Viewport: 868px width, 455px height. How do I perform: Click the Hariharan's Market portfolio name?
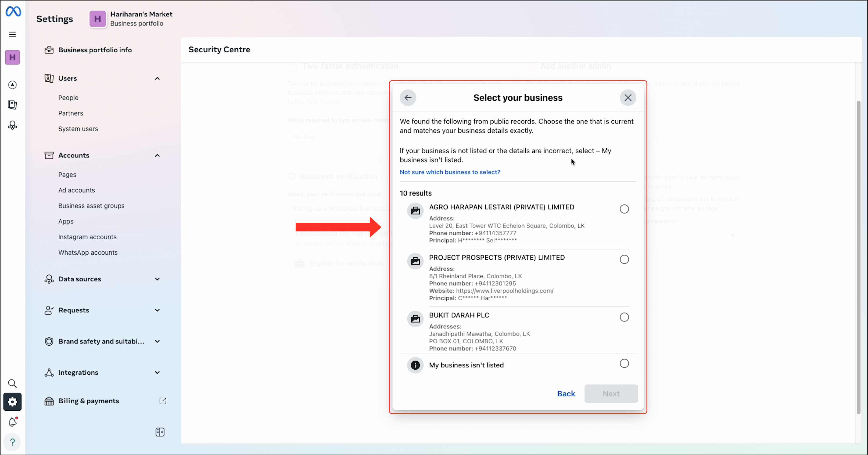[142, 14]
